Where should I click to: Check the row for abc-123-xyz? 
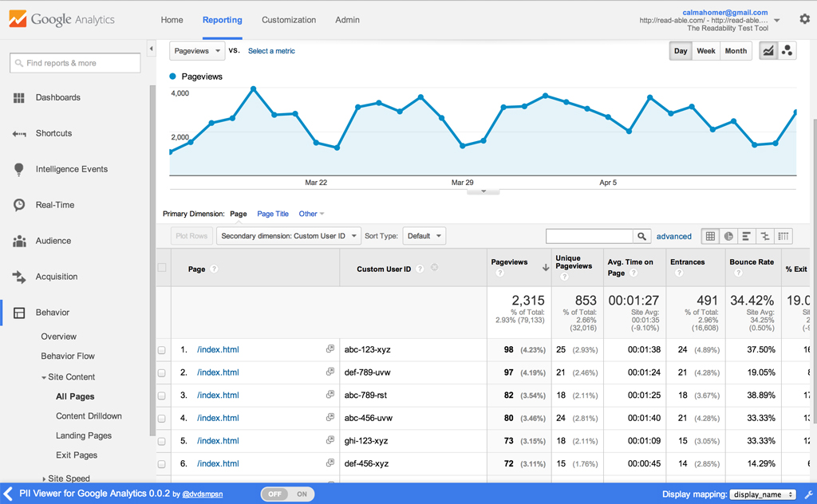tap(162, 350)
